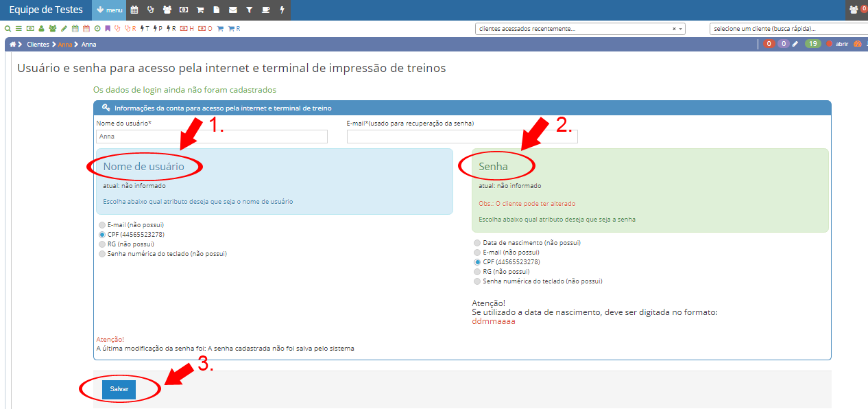Select Senha numérica do teclado as password
The width and height of the screenshot is (868, 409).
478,281
